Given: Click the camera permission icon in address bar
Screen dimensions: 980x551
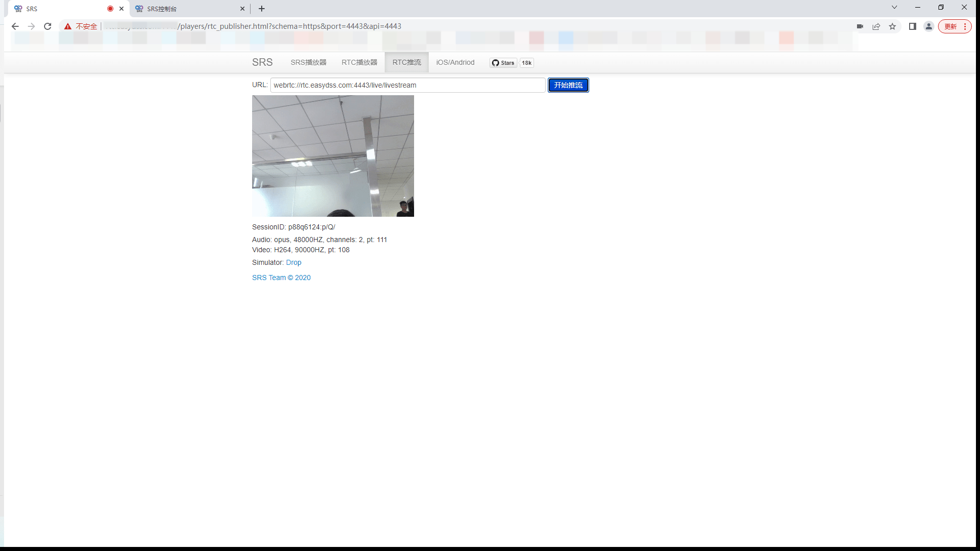Looking at the screenshot, I should [x=860, y=26].
